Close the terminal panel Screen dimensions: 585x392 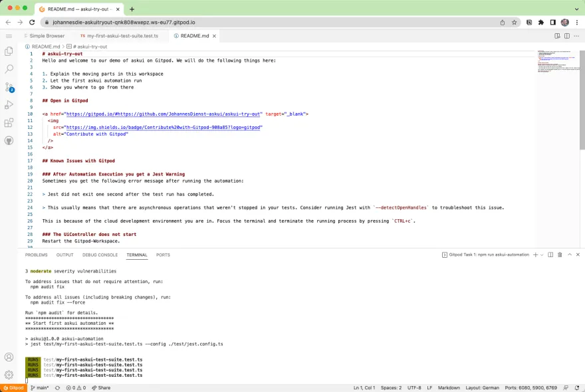[x=578, y=254]
